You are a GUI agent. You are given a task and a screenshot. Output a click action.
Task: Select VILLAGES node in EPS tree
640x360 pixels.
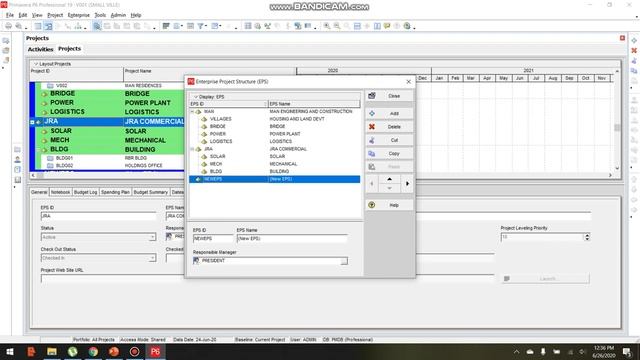click(220, 119)
